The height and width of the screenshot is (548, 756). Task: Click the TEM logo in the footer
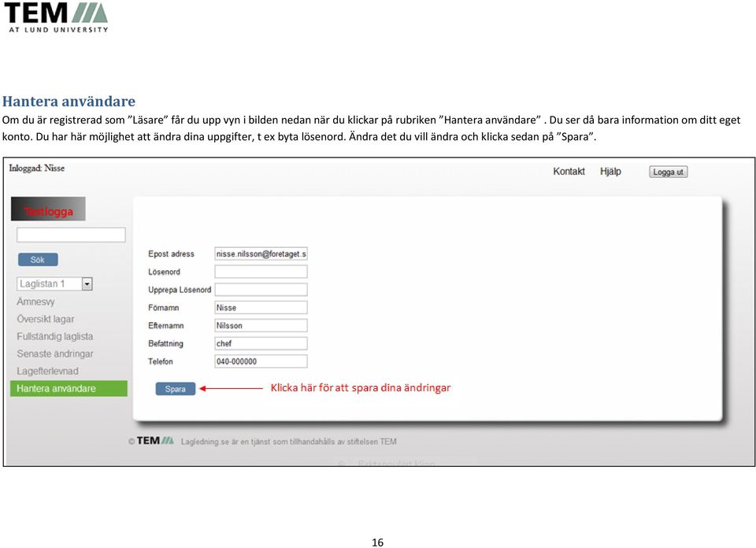pos(155,440)
